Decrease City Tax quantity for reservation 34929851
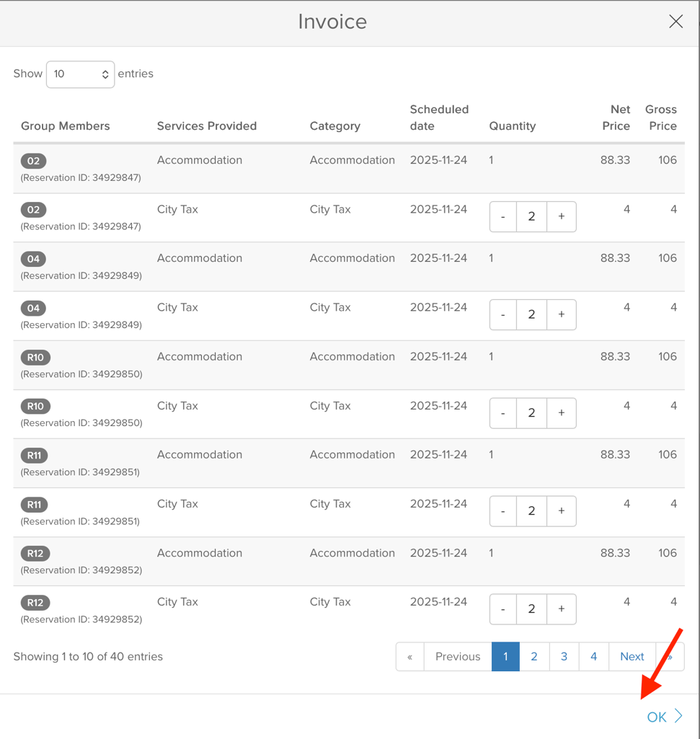This screenshot has width=700, height=739. 503,511
